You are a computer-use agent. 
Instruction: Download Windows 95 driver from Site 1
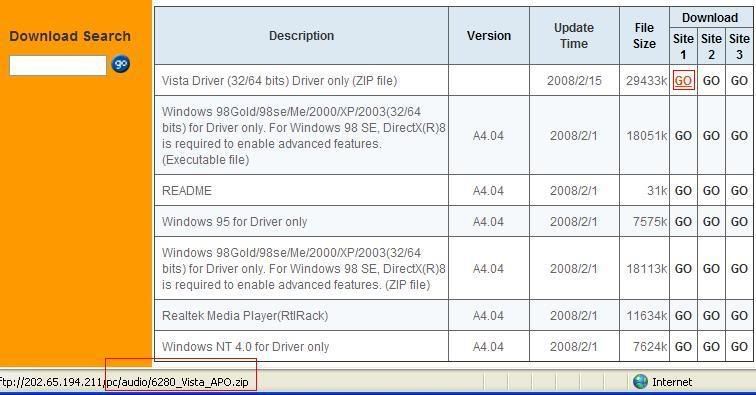pos(683,221)
